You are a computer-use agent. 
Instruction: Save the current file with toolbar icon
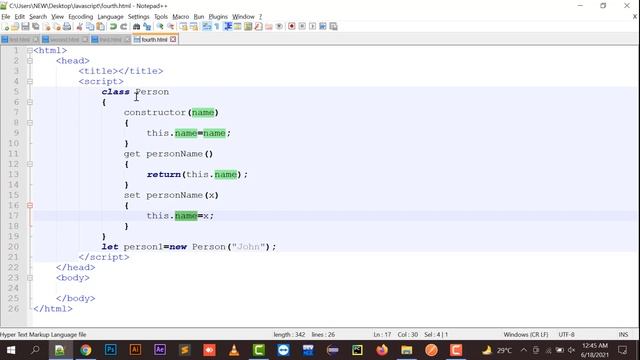25,27
